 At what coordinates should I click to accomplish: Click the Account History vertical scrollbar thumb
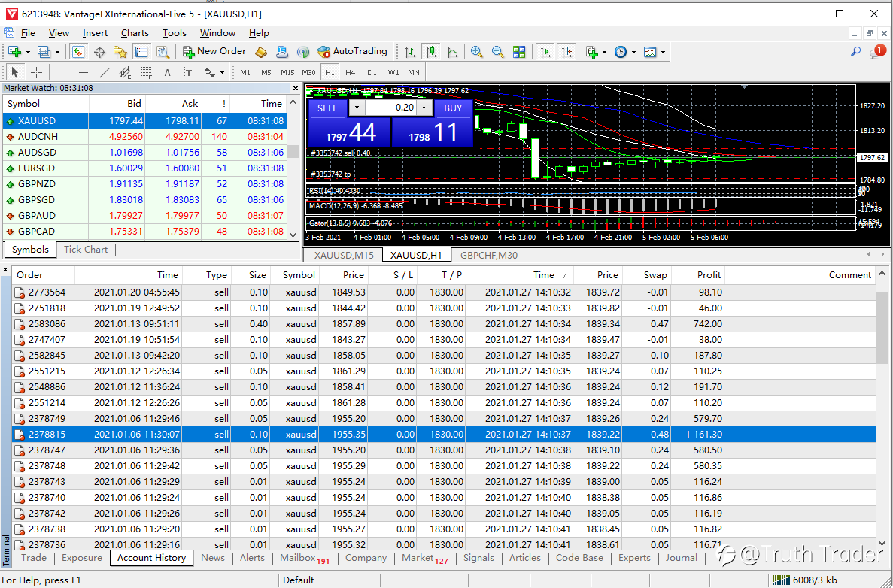(x=882, y=327)
